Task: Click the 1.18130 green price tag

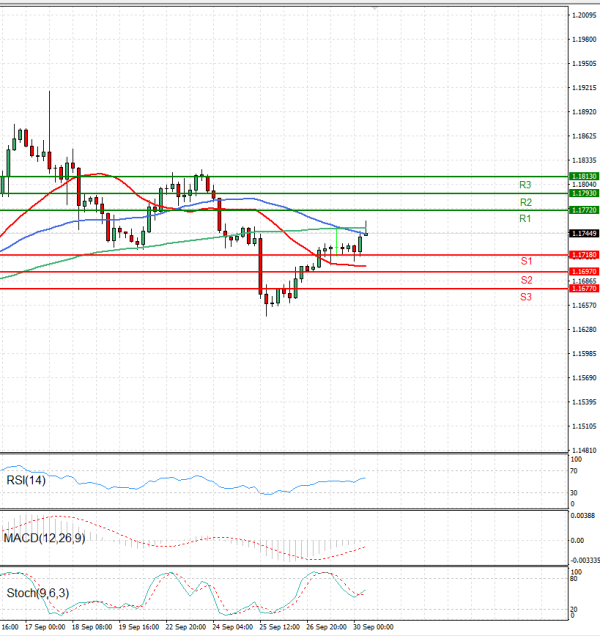Action: 584,176
